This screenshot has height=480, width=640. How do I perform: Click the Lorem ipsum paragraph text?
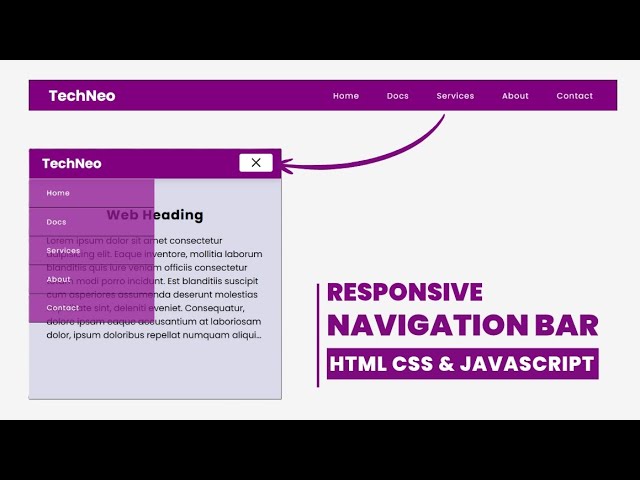[x=154, y=288]
